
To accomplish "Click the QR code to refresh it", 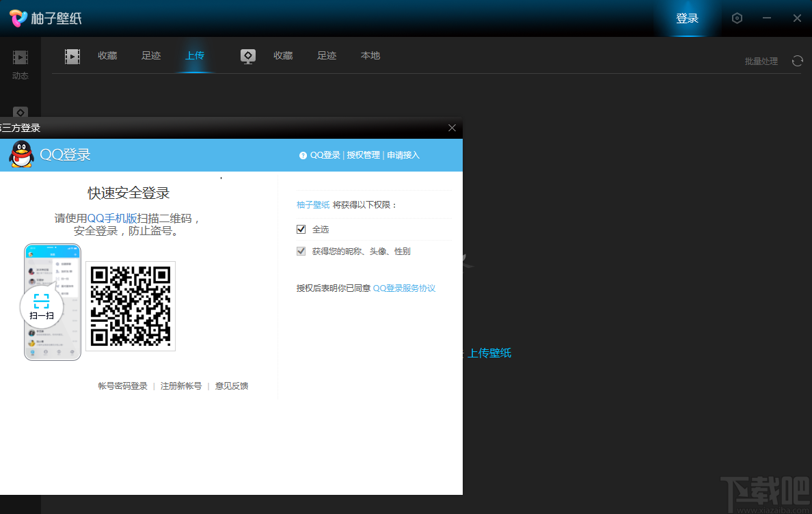I will coord(130,306).
